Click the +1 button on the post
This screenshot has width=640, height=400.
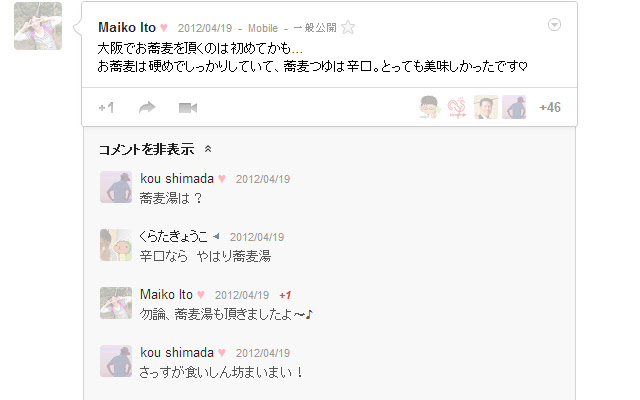(x=106, y=108)
